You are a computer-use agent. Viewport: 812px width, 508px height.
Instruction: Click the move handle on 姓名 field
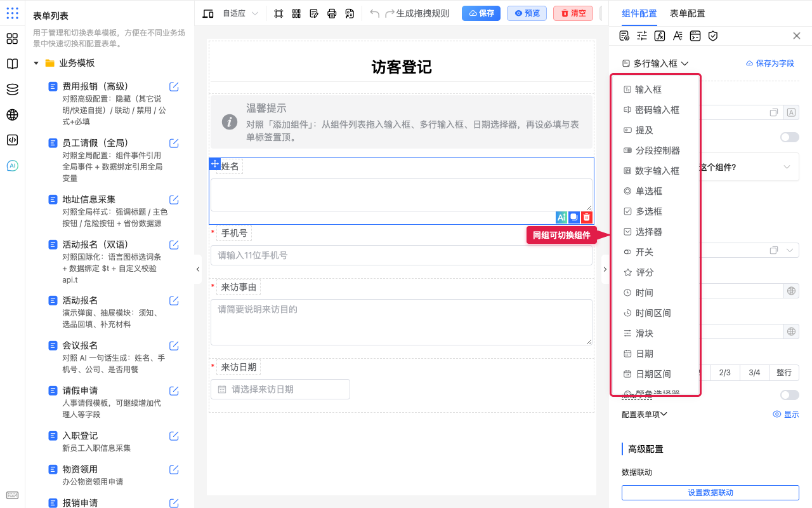[x=214, y=164]
